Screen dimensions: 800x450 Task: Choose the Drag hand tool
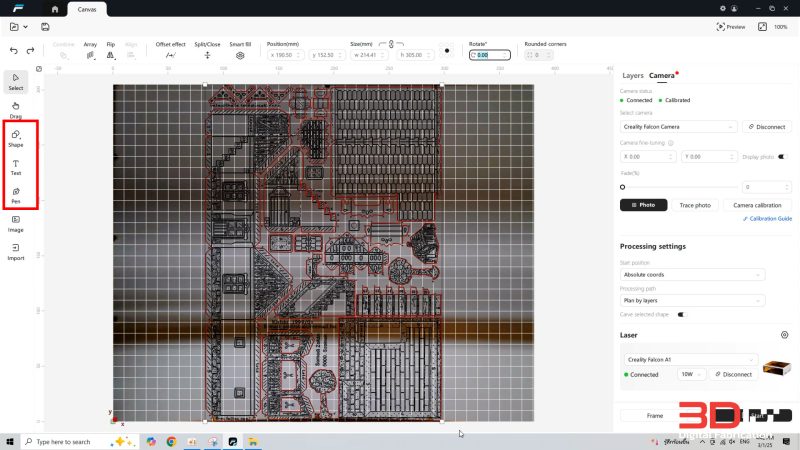click(16, 109)
